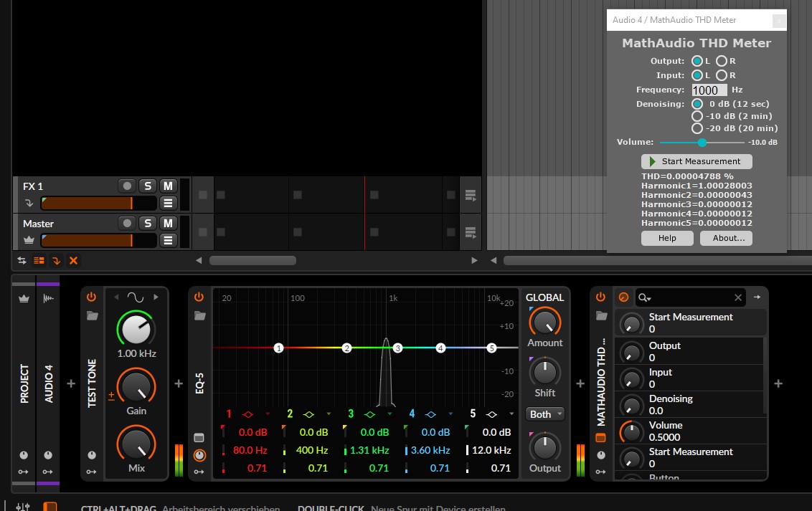This screenshot has height=511, width=812.
Task: Click the sine waveform icon in Test Tone
Action: point(136,297)
